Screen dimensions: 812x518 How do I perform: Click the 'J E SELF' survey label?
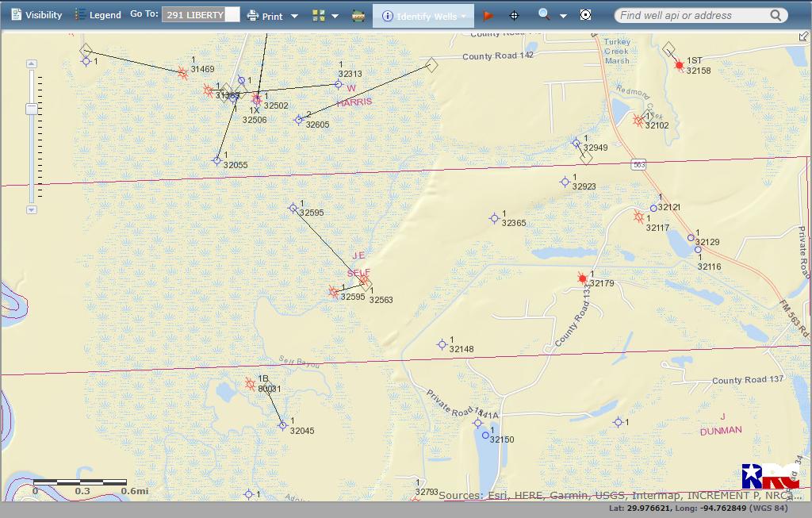click(359, 264)
